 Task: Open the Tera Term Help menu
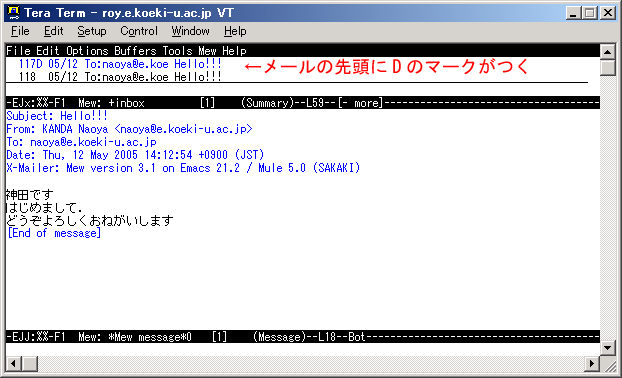[x=235, y=31]
